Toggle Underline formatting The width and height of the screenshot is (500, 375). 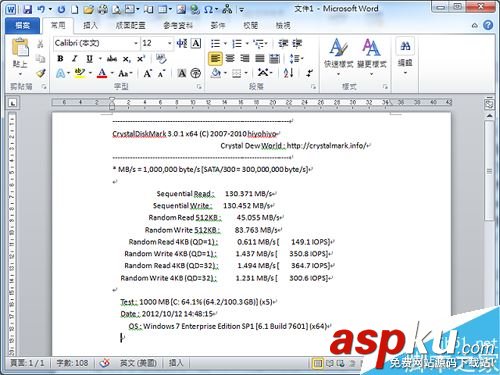(89, 59)
